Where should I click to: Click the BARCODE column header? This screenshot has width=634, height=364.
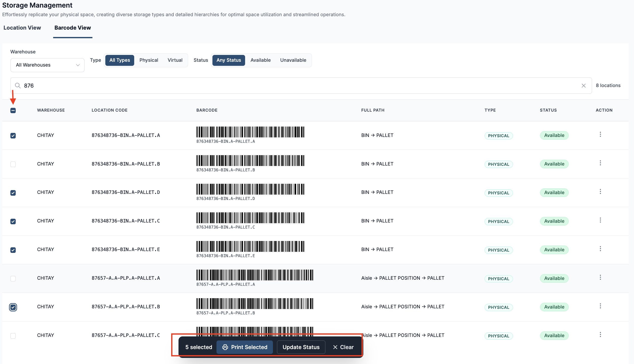pos(207,110)
